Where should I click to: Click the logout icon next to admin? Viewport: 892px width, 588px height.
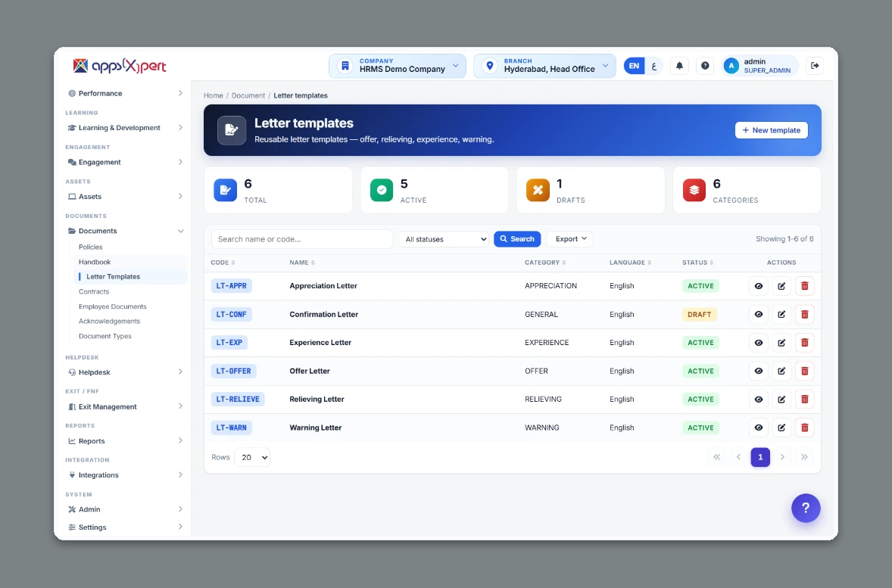815,66
